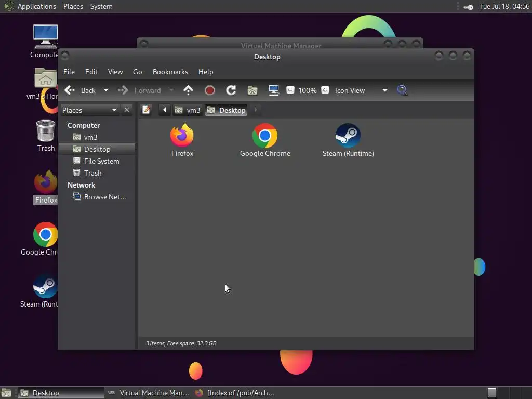Viewport: 532px width, 399px height.
Task: Open the Back history dropdown arrow
Action: click(106, 90)
